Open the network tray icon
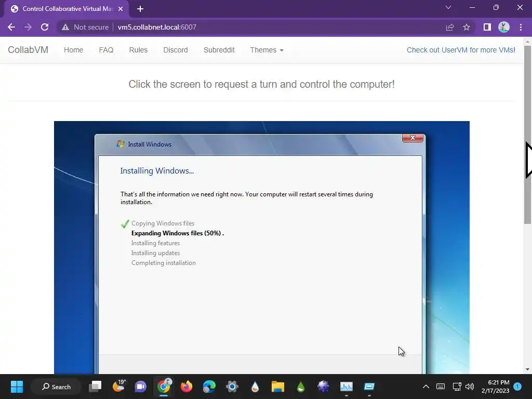 point(457,387)
